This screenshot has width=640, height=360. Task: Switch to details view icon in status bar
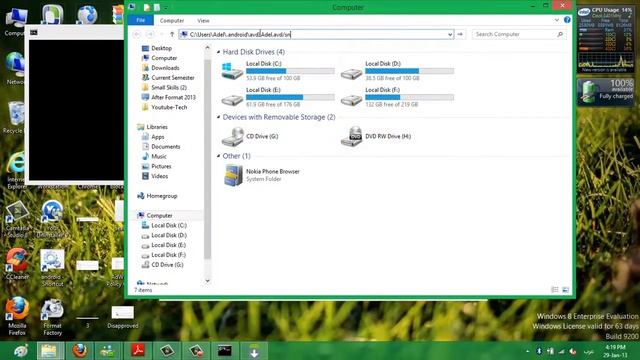pos(555,290)
